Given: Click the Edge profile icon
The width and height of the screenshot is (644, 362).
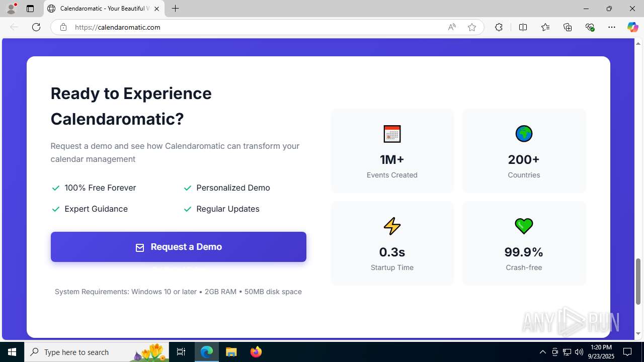Looking at the screenshot, I should coord(11,9).
